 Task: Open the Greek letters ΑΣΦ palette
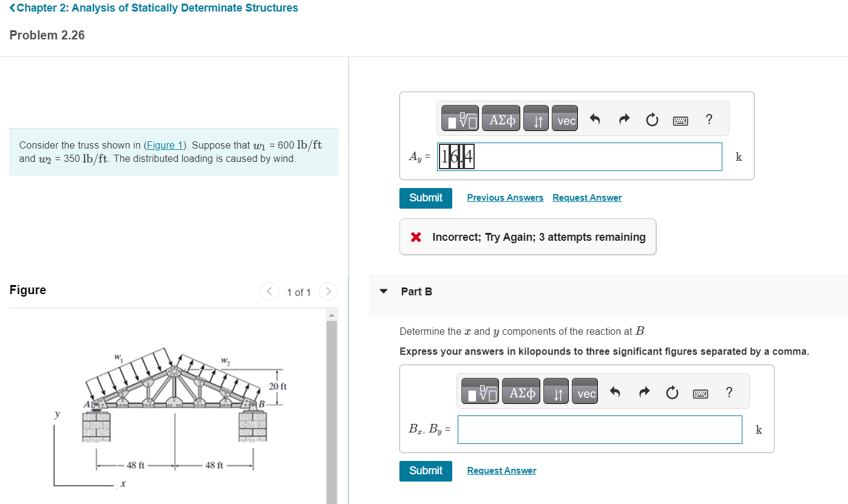tap(501, 118)
